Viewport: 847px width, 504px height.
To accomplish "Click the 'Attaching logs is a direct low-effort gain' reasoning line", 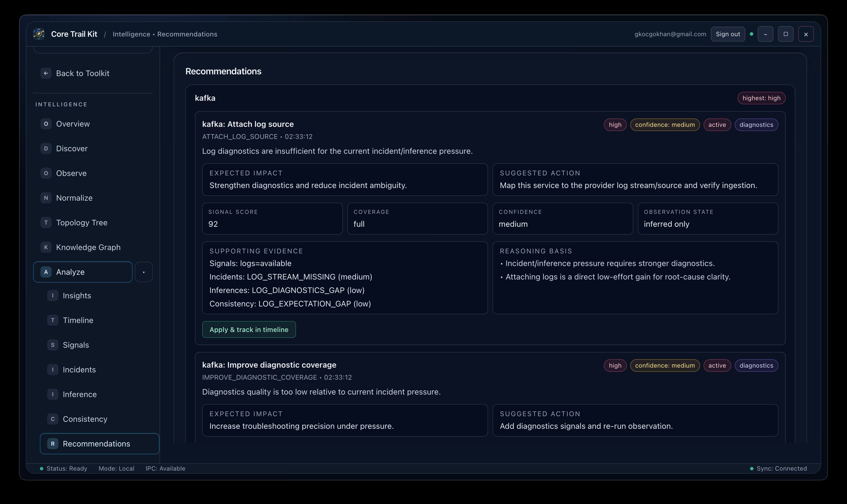I will pos(618,277).
